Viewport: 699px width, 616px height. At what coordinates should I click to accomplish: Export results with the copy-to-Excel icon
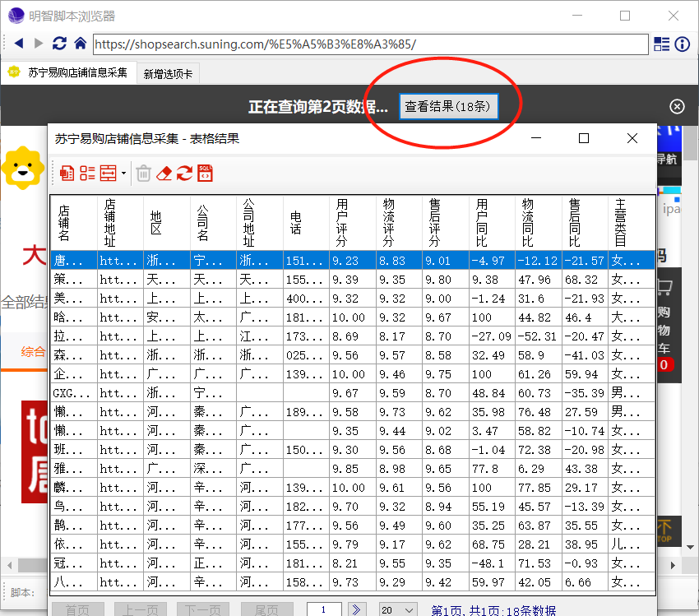click(67, 173)
